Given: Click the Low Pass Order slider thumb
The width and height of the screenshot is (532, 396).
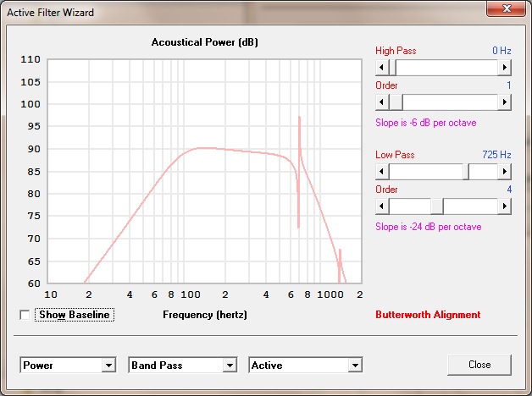Looking at the screenshot, I should [436, 206].
